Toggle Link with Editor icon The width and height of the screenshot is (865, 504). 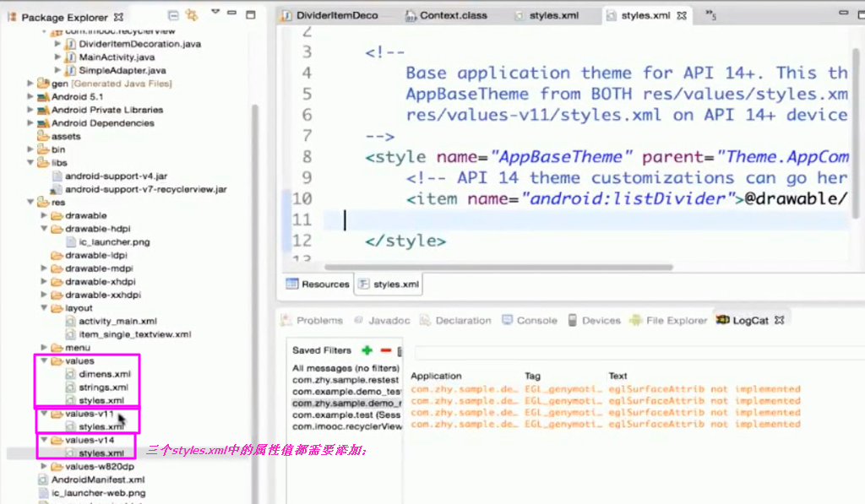coord(191,16)
